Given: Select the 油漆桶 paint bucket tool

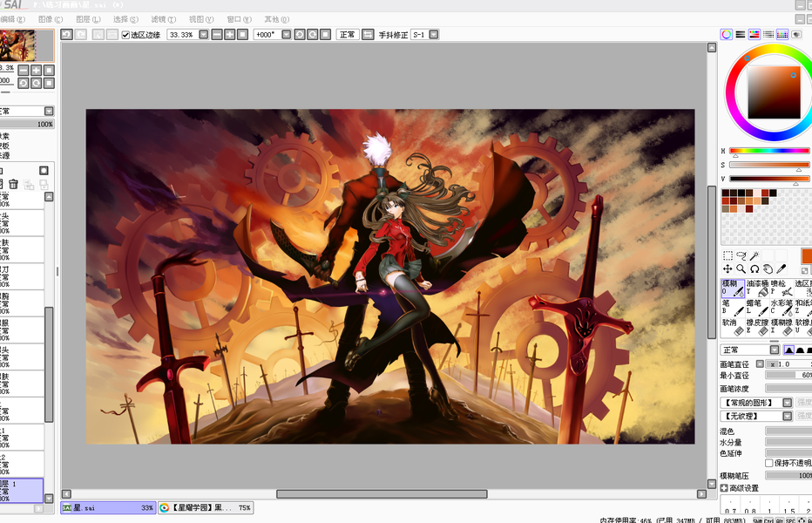Looking at the screenshot, I should click(x=757, y=289).
